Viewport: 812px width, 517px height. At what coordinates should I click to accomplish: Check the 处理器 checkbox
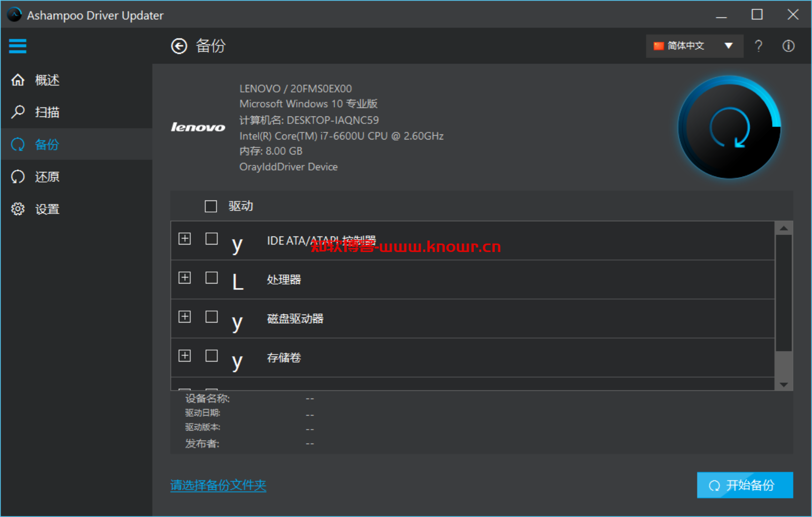pyautogui.click(x=212, y=277)
